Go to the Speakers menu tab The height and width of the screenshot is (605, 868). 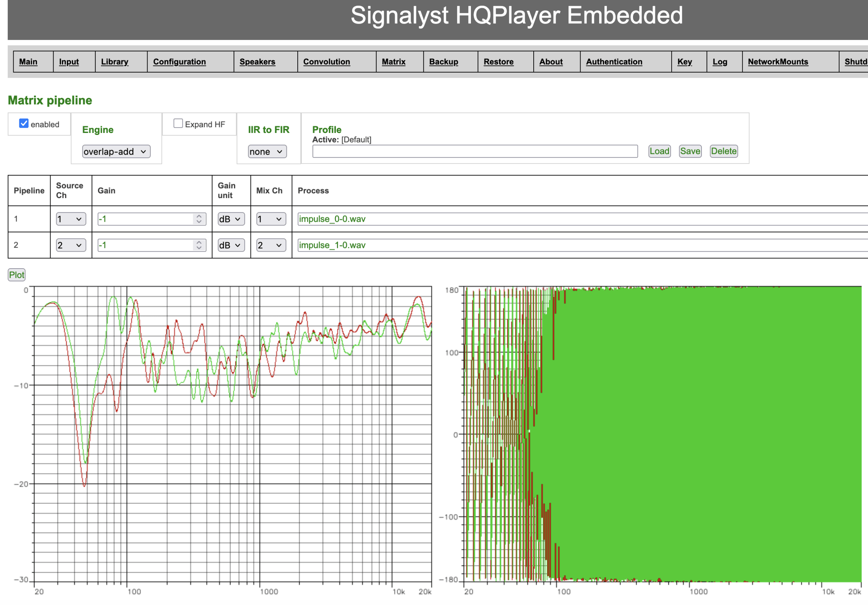coord(257,62)
